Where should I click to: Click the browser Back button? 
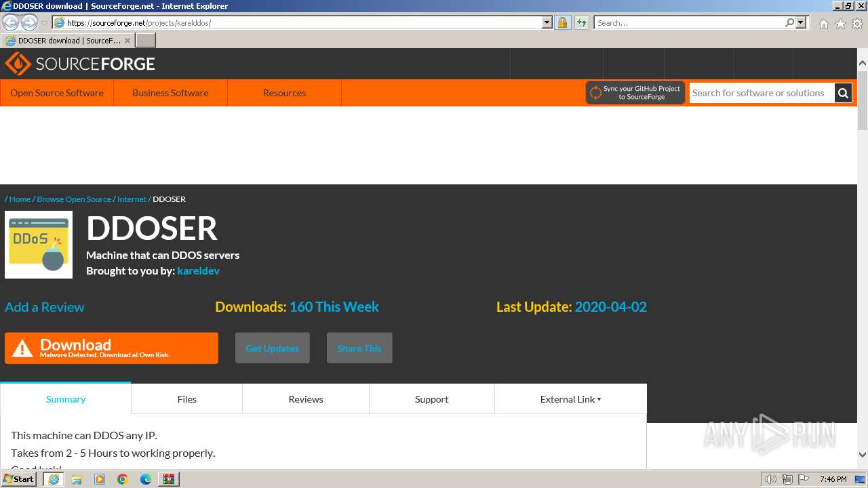pos(11,22)
